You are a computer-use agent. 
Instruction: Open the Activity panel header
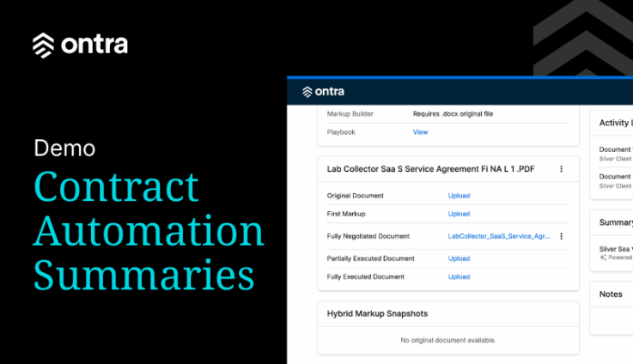pos(615,123)
